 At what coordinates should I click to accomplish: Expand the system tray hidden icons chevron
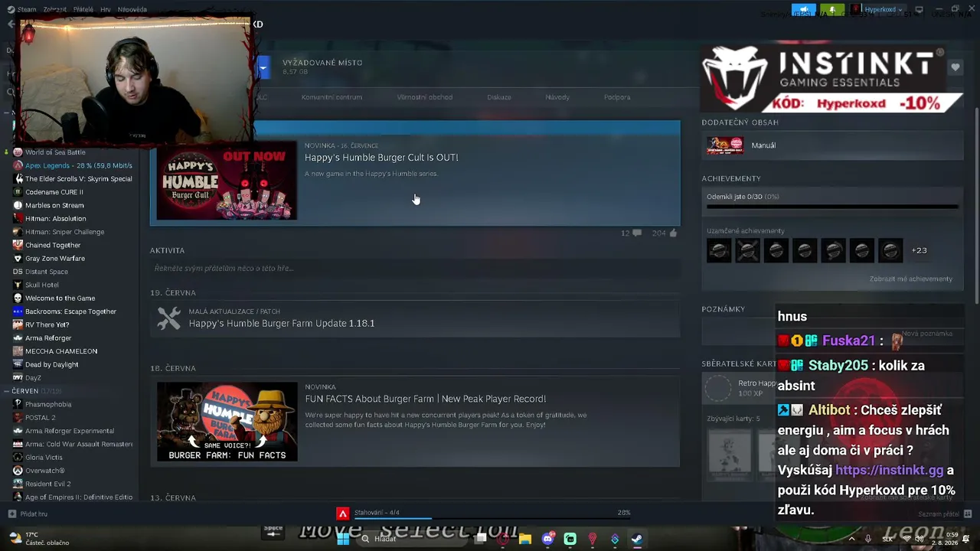pyautogui.click(x=851, y=539)
